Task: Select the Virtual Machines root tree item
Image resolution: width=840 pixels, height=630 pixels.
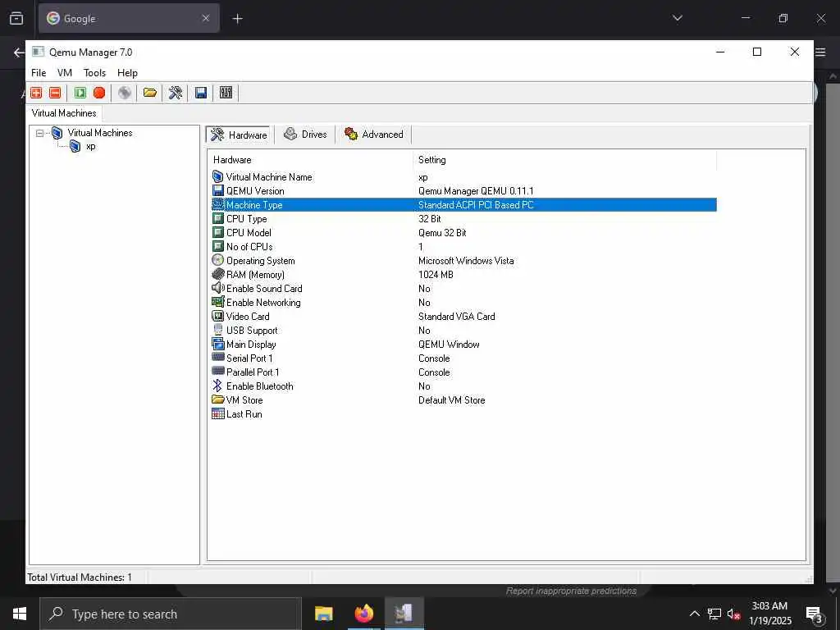Action: pos(99,133)
